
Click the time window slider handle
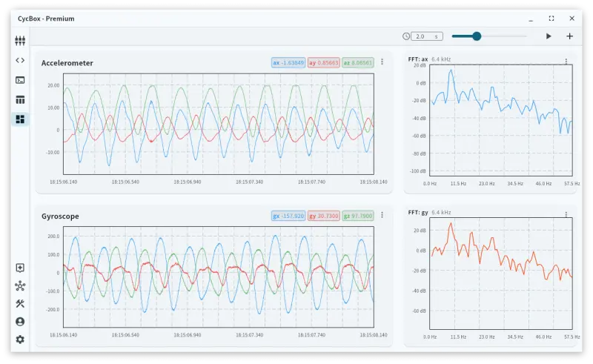[x=477, y=36]
